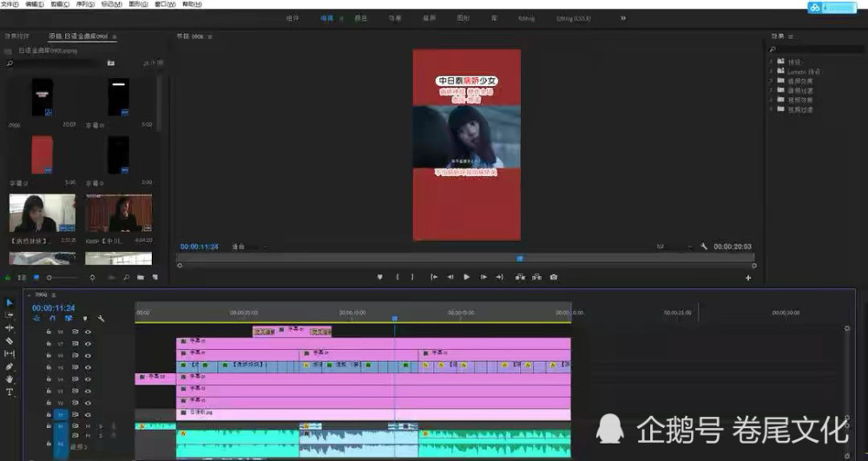
Task: Open the 编辑(E) menu
Action: click(35, 3)
